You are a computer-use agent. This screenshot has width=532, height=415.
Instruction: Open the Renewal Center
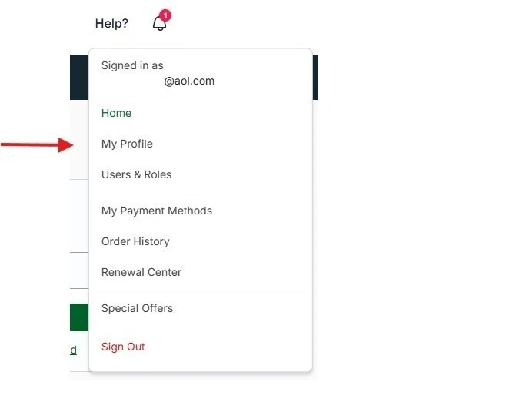[141, 272]
